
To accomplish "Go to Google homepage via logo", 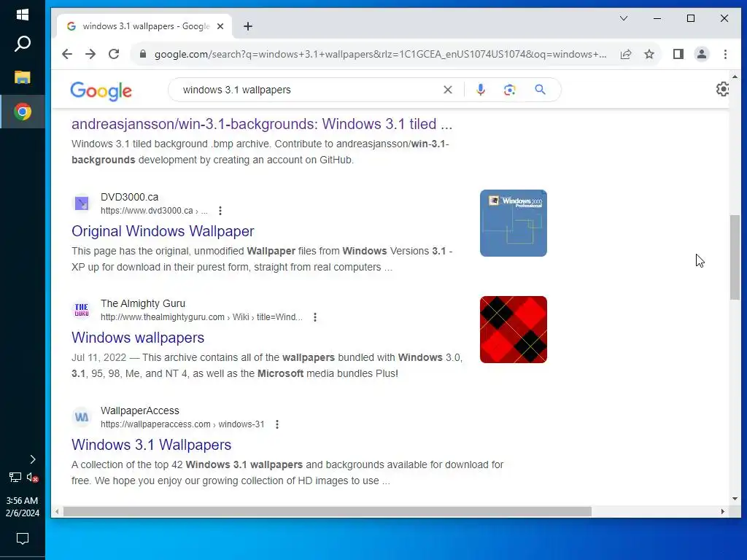I will 101,90.
